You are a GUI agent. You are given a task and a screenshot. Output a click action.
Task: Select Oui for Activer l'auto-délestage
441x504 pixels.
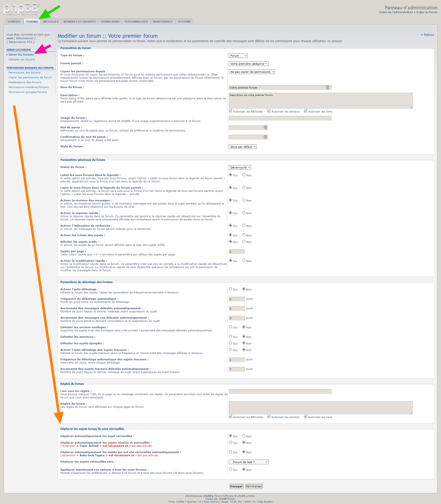[230, 289]
